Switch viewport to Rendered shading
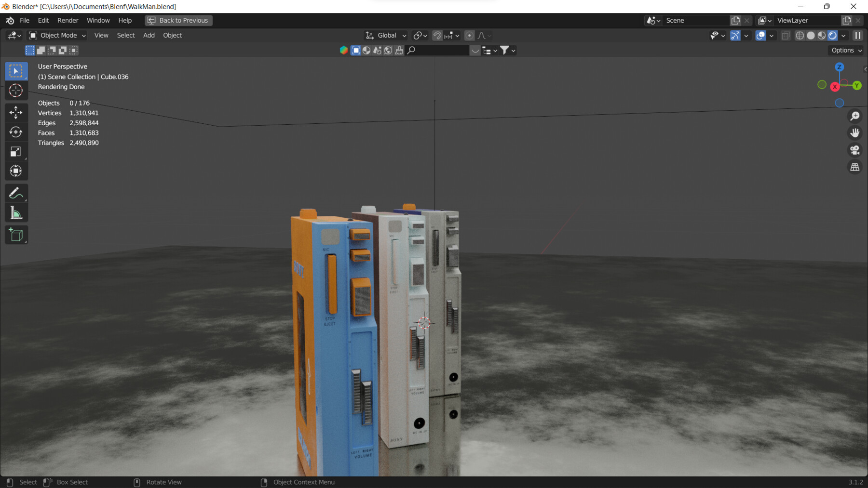Screen dimensions: 868x488 [833, 35]
